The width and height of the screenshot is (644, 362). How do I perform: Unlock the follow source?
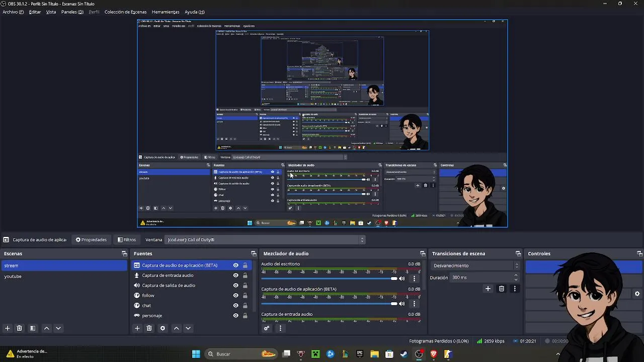(245, 296)
